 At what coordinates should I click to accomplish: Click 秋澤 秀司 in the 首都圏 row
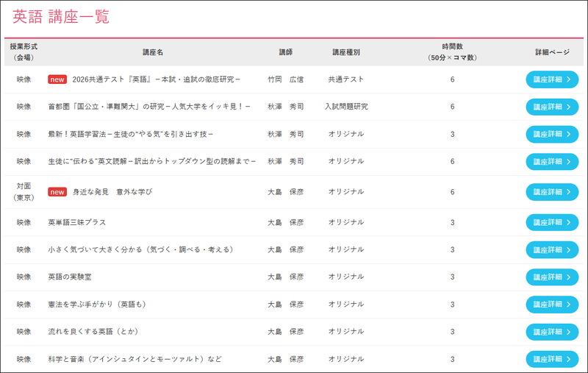(286, 107)
